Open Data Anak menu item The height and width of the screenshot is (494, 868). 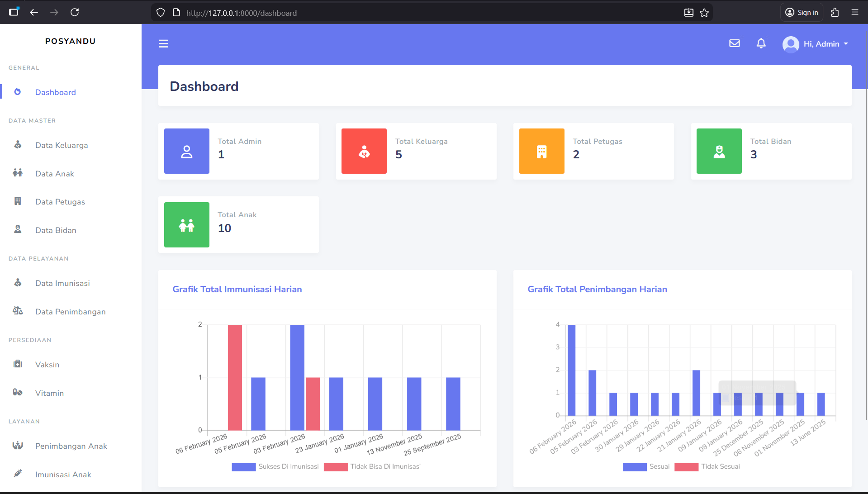click(x=71, y=174)
